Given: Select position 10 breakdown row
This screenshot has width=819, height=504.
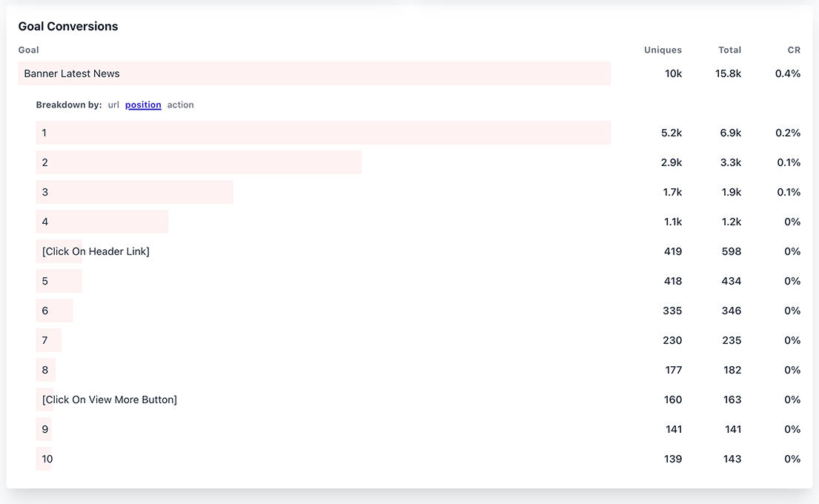Looking at the screenshot, I should pos(47,459).
